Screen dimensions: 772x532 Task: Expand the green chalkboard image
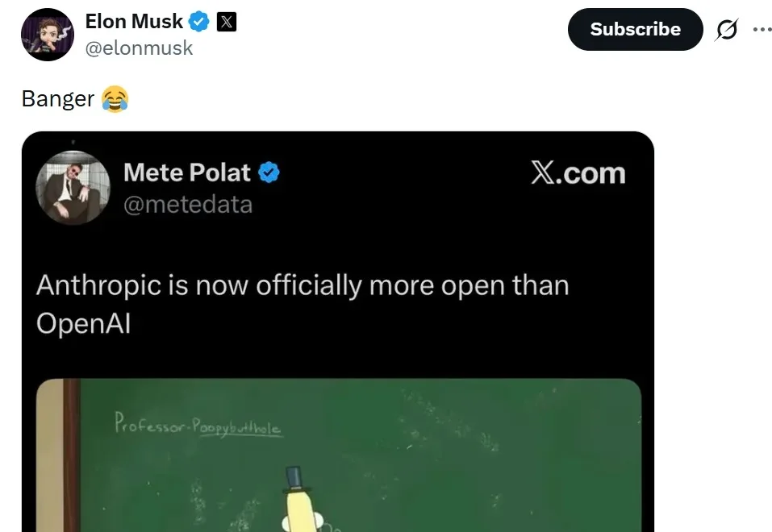(452, 459)
